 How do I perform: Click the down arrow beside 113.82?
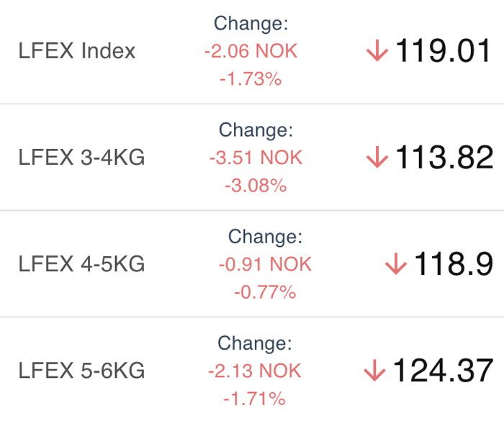[377, 157]
